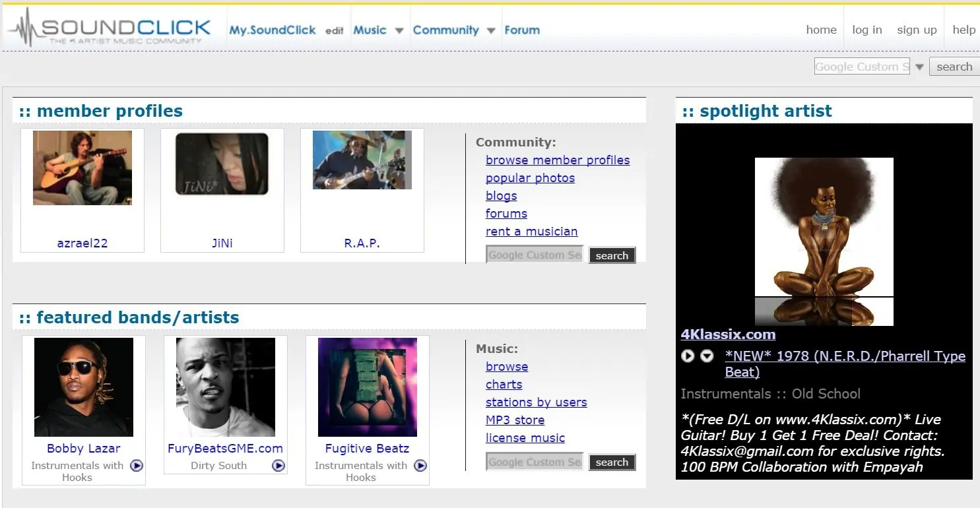Open the popular photos link
The image size is (980, 508).
click(530, 178)
